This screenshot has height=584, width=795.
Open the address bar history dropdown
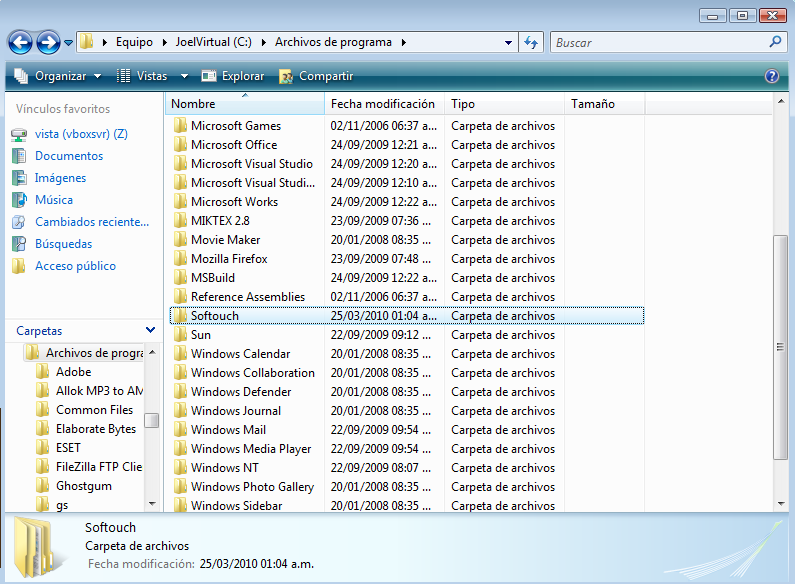pyautogui.click(x=508, y=43)
